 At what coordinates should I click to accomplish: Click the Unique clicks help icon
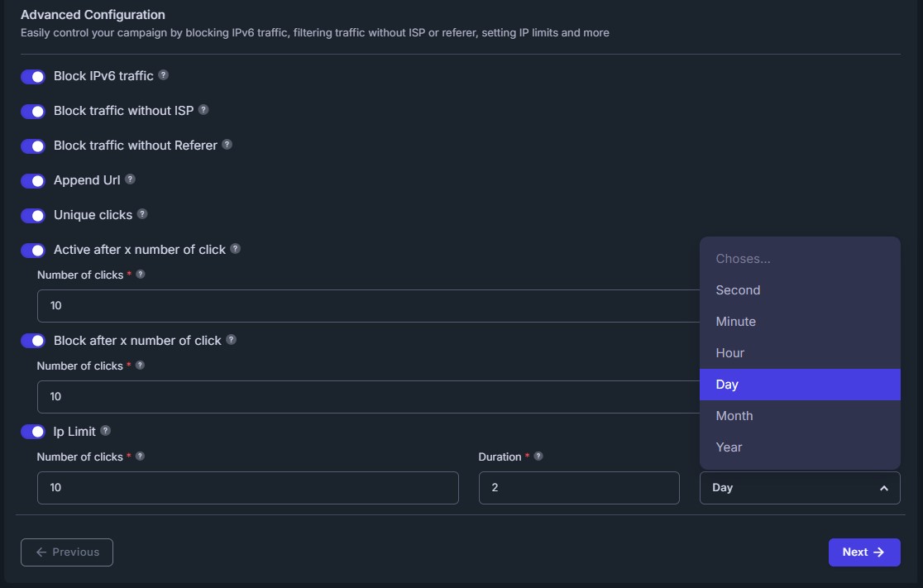coord(142,214)
